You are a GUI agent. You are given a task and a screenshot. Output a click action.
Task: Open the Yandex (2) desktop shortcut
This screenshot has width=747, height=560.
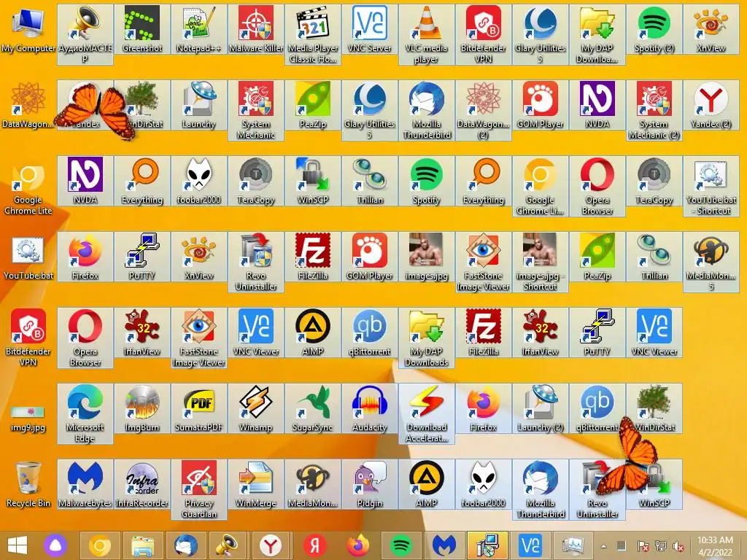(x=711, y=105)
